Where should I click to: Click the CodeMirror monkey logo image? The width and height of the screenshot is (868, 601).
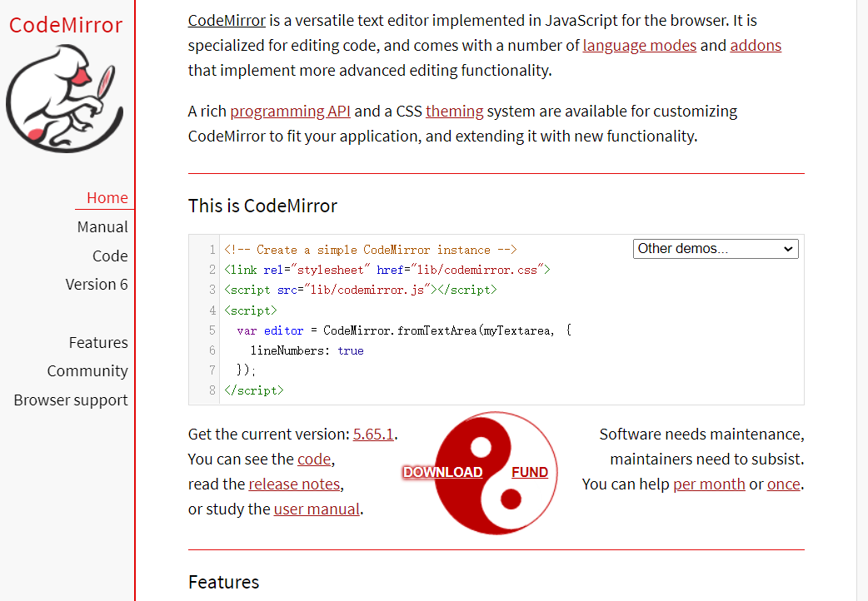[65, 99]
